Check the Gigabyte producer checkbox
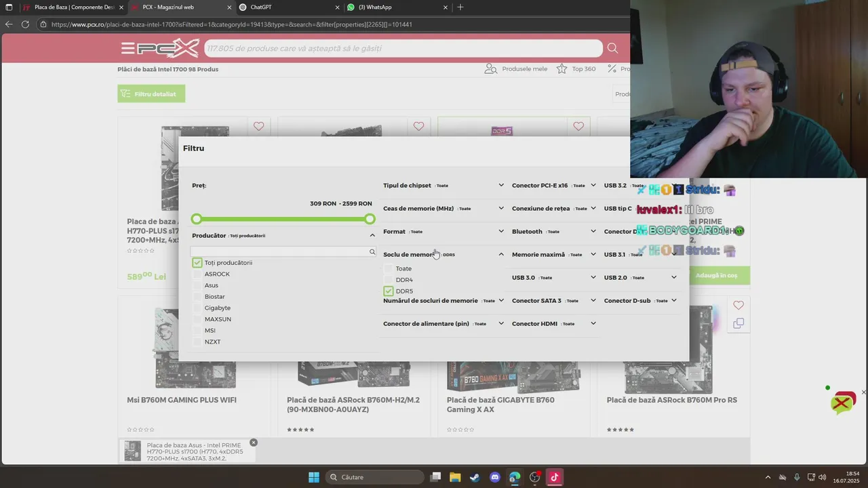Screen dimensions: 868x488 click(x=197, y=308)
